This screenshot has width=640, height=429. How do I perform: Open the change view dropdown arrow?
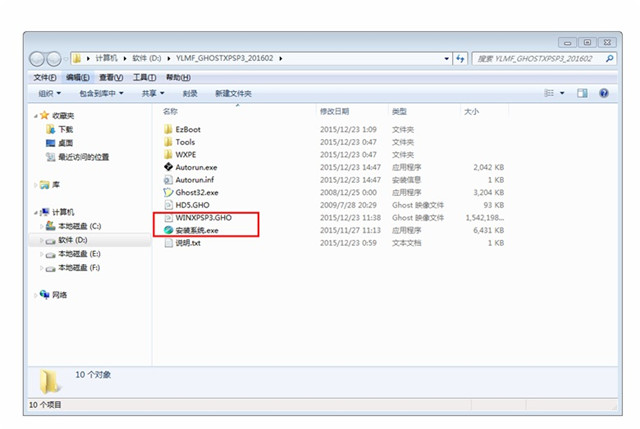pyautogui.click(x=562, y=93)
